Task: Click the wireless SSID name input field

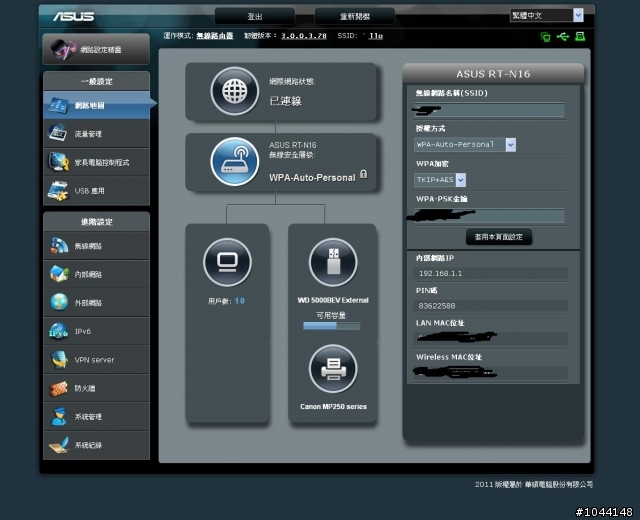Action: [489, 110]
